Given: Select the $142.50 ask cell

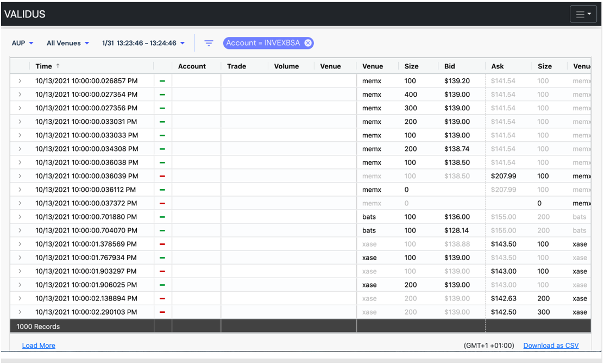Looking at the screenshot, I should (504, 312).
